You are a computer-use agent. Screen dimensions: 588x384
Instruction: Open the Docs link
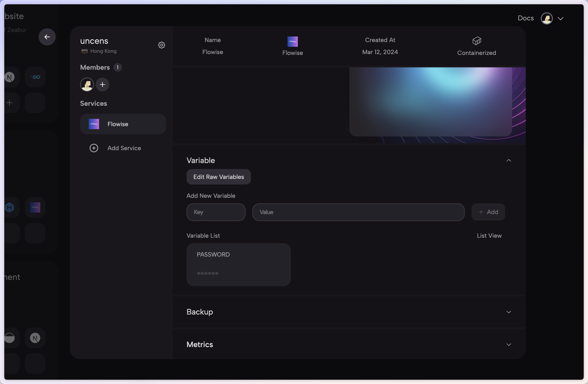pyautogui.click(x=526, y=18)
